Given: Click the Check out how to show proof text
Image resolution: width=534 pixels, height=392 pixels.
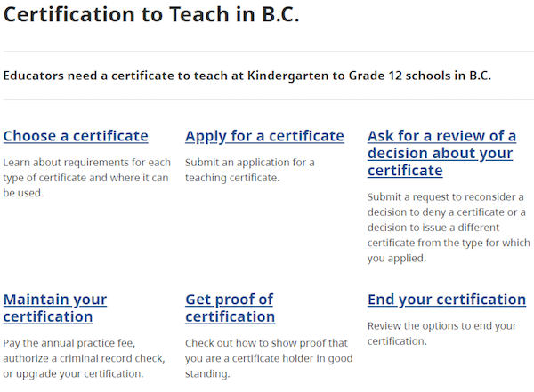Looking at the screenshot, I should [x=269, y=358].
